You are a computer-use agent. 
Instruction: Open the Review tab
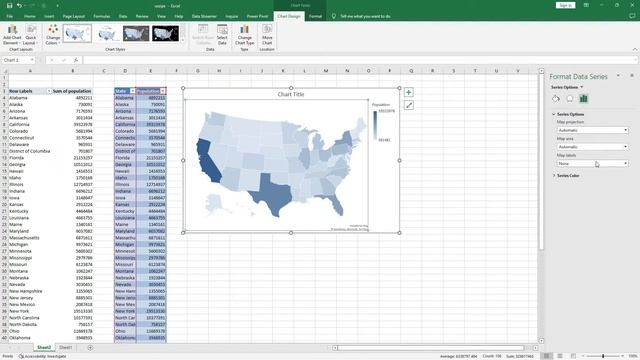click(142, 16)
